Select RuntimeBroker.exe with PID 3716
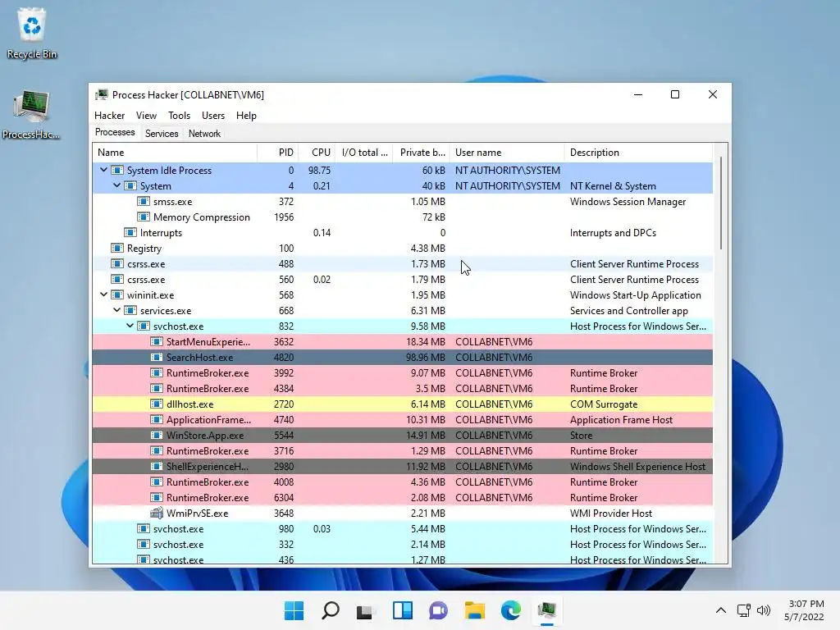The image size is (840, 630). (x=402, y=450)
